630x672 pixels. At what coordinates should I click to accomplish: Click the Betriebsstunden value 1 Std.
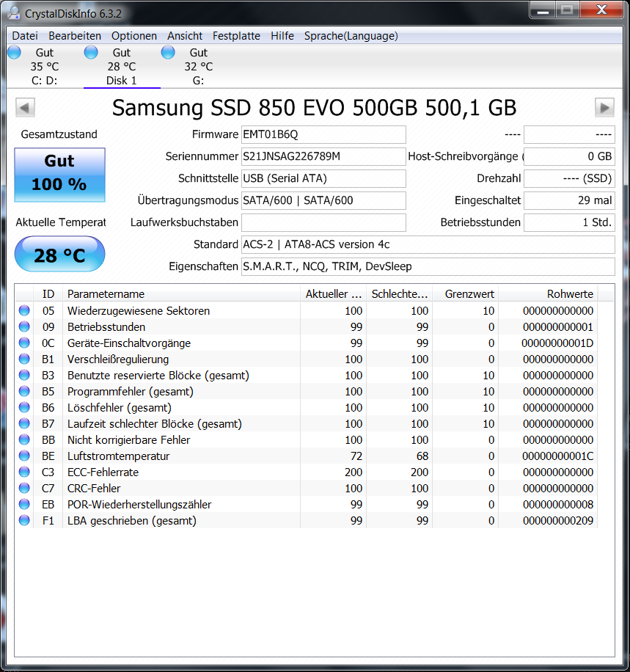[570, 222]
